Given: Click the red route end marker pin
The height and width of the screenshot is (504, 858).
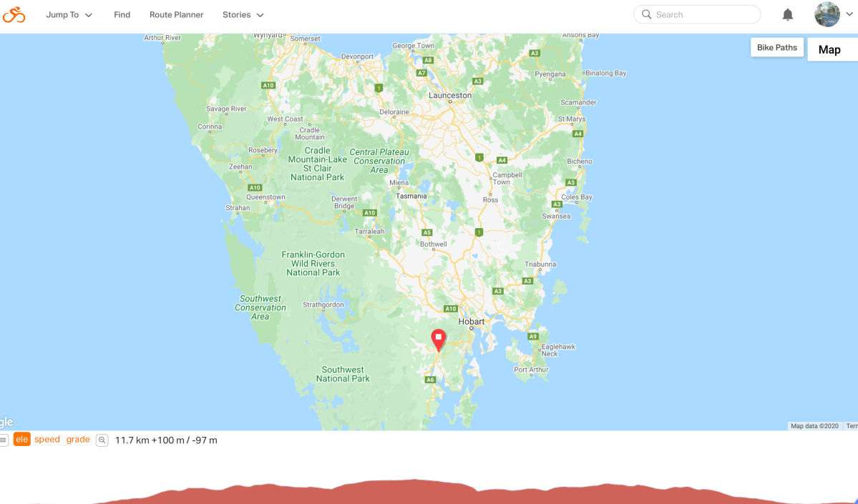Looking at the screenshot, I should click(438, 340).
